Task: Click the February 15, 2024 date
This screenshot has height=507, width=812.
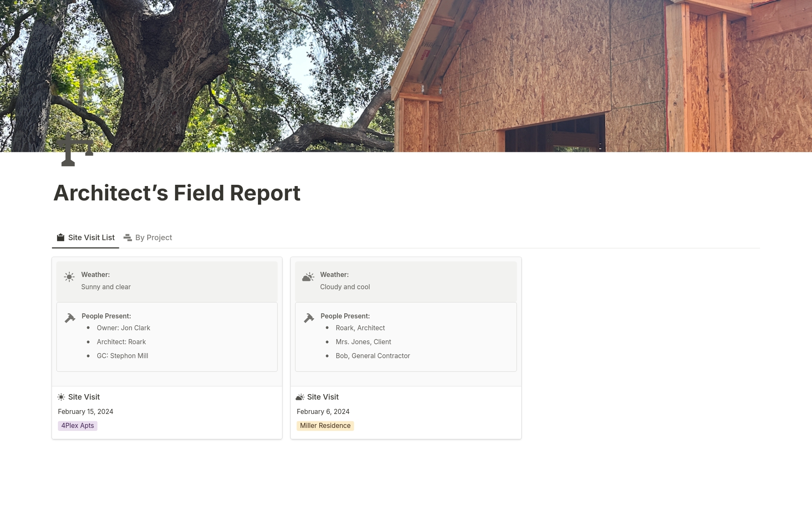Action: click(x=85, y=411)
